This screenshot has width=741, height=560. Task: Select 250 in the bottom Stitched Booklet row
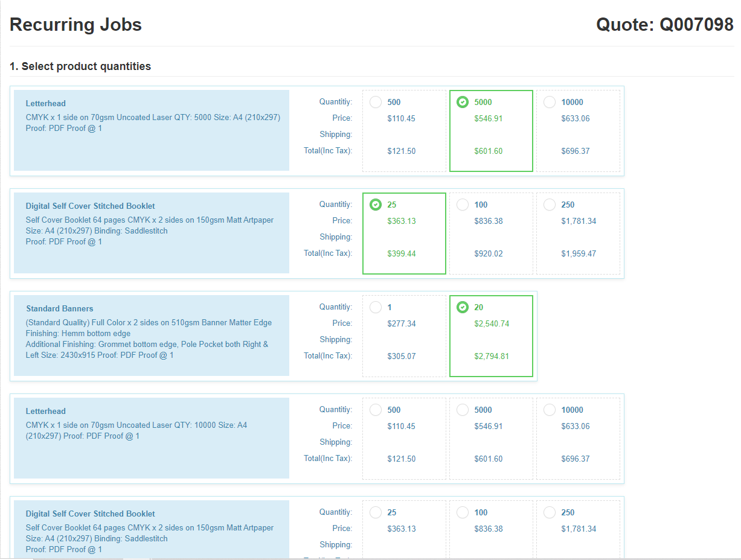550,512
